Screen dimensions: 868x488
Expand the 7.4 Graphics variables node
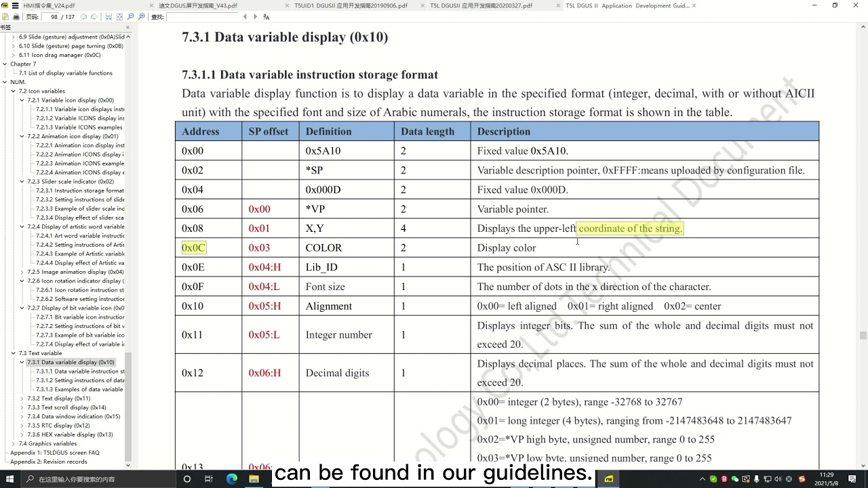(13, 444)
